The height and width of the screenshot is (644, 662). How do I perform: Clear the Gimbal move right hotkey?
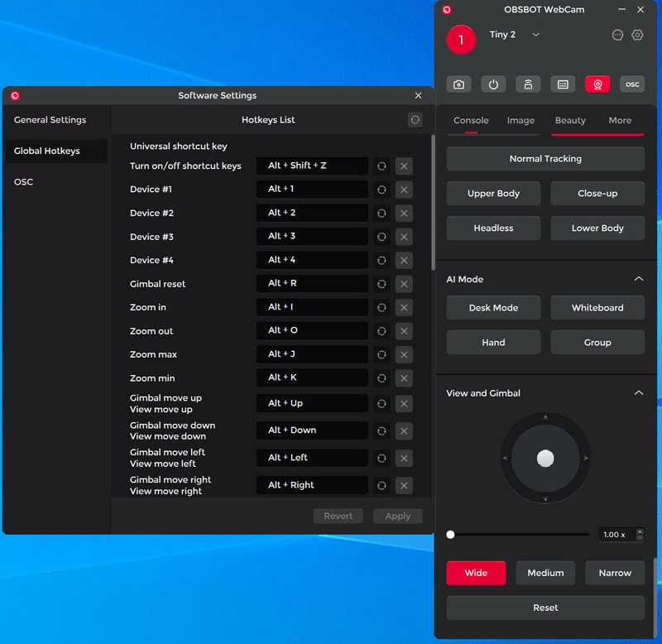404,486
